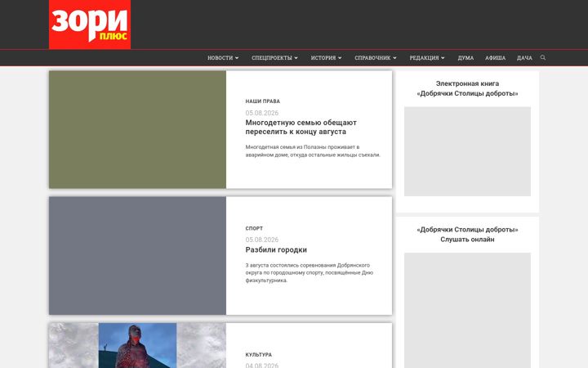Open the Слушать онлайн widget placeholder

[x=467, y=310]
